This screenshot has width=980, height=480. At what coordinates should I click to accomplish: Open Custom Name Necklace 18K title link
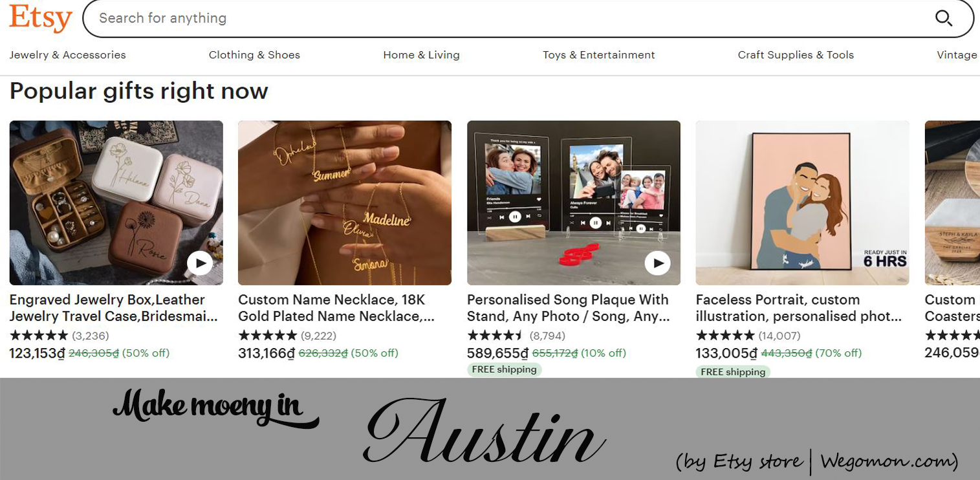coord(336,308)
